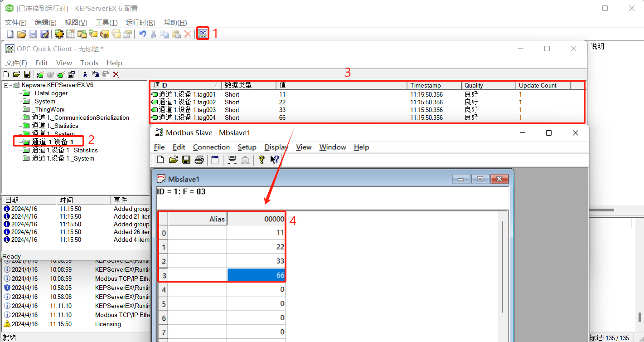Select 通道 1.设备 1._Statistics tree node
644x342 pixels.
(x=65, y=150)
